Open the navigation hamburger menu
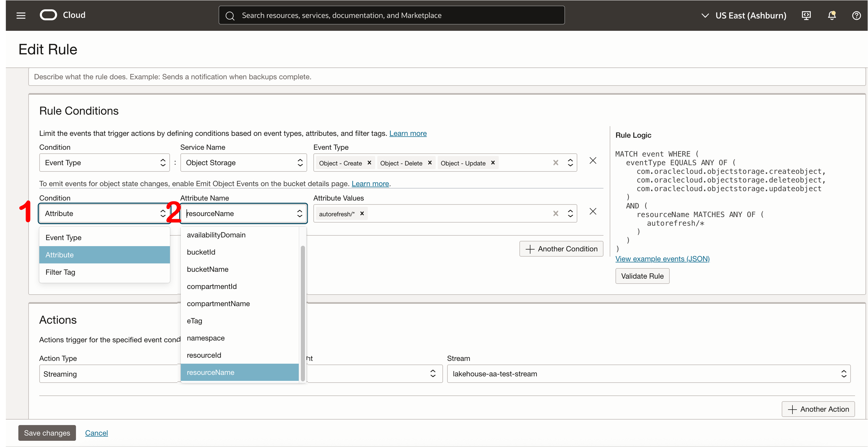868x447 pixels. click(x=21, y=15)
